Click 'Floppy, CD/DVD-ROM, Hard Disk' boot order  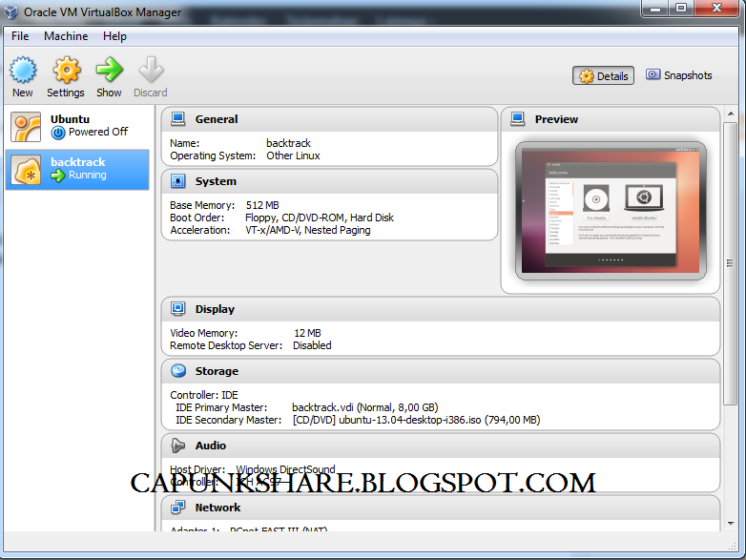tap(320, 218)
